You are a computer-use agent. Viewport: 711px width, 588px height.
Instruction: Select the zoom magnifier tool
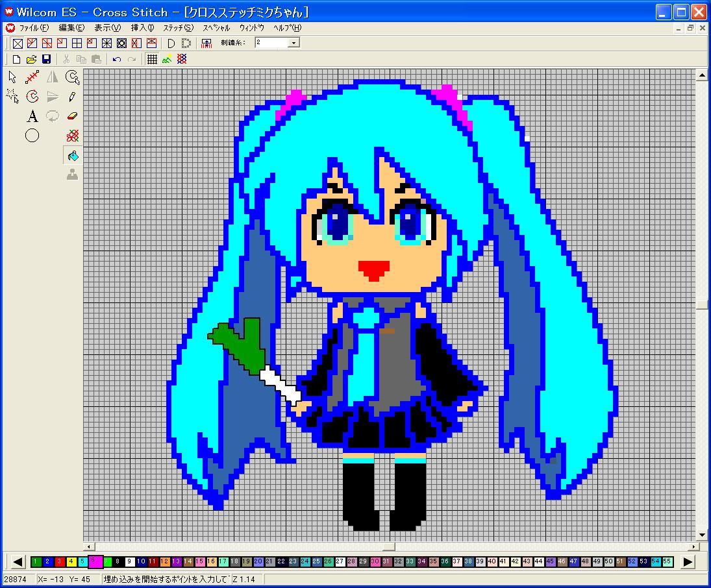click(x=73, y=77)
